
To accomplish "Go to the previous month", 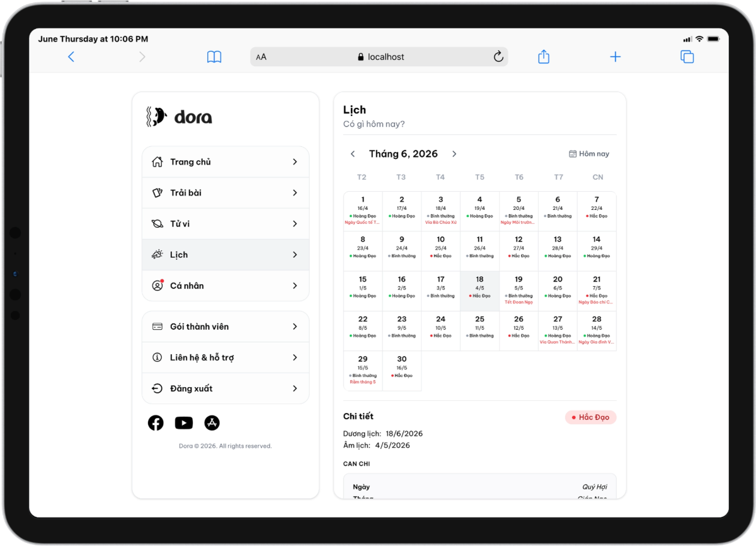I will (353, 154).
